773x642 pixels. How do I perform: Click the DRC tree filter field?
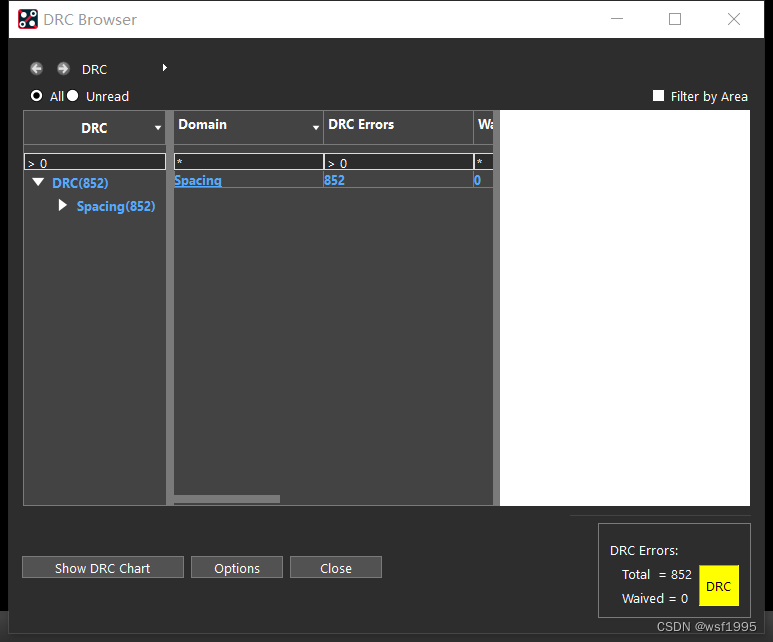[x=95, y=162]
